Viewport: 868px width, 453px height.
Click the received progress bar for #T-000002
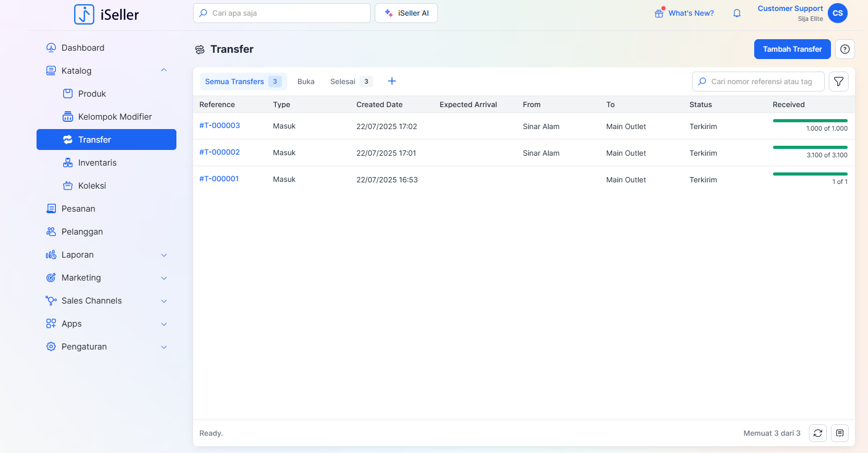[x=810, y=147]
